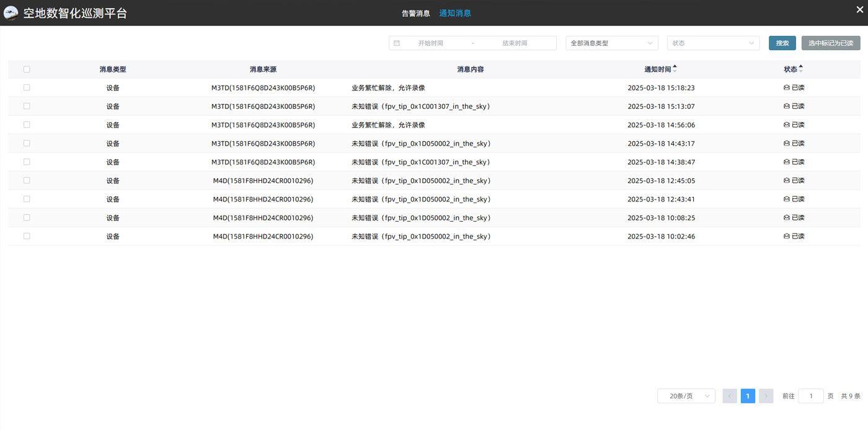Image resolution: width=868 pixels, height=430 pixels.
Task: Go to next page arrow
Action: click(766, 396)
